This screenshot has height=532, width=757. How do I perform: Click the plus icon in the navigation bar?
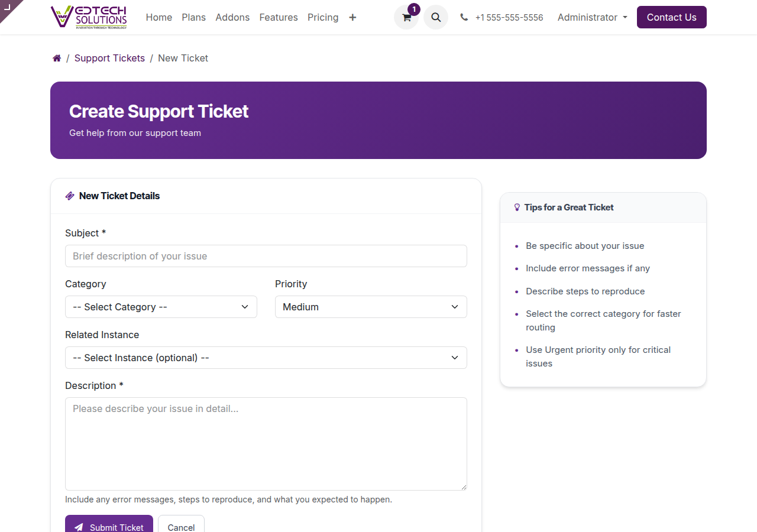[x=352, y=17]
